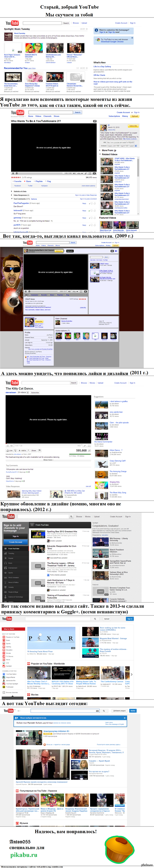
Task: Click yellow Upload button on YouTubillionaire page header
Action: pos(135,116)
